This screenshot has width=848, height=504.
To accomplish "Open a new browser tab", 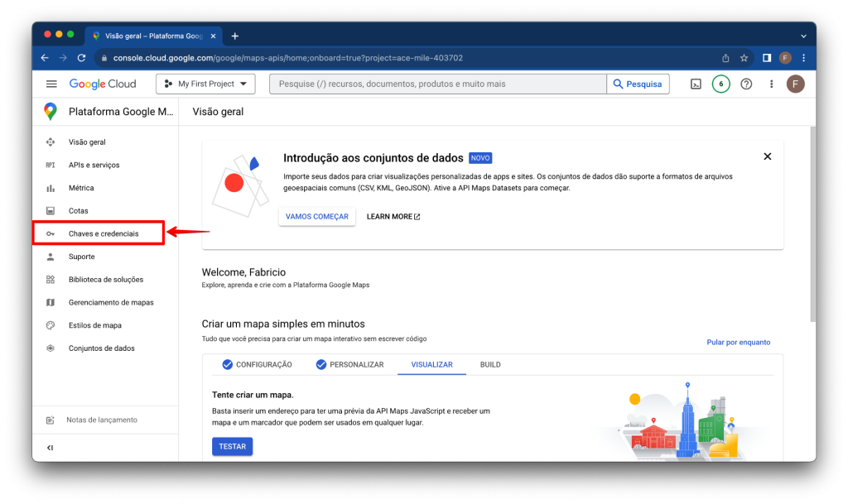I will click(234, 36).
